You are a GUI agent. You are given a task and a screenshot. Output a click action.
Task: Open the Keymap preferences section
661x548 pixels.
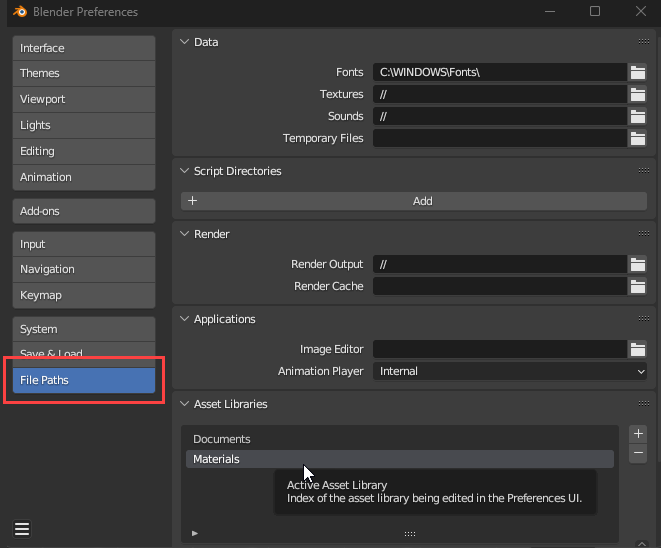[84, 295]
